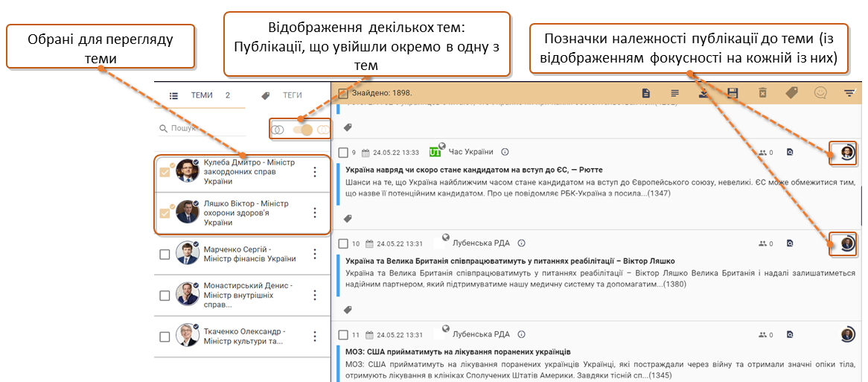Click document search icon in publication 11 row

[x=790, y=334]
